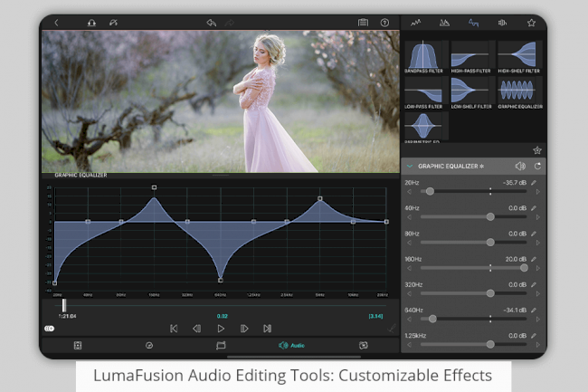The height and width of the screenshot is (392, 588).
Task: Adjust the 20Hz gain slider
Action: tap(473, 191)
